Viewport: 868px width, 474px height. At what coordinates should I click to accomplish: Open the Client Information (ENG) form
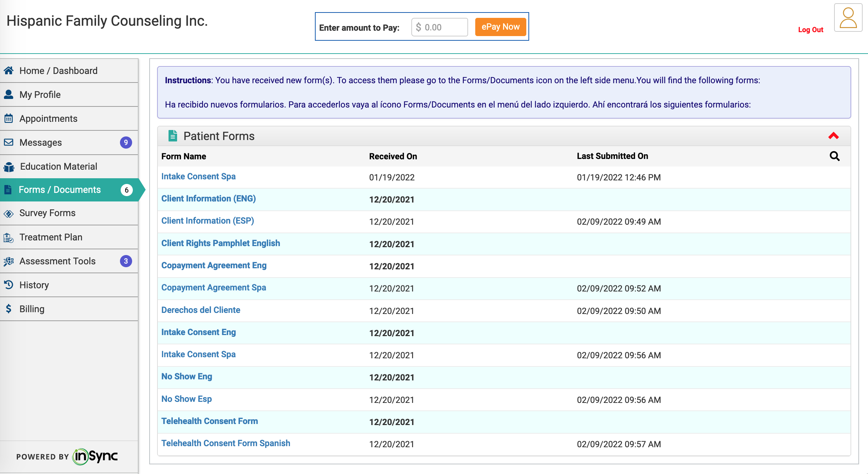(208, 199)
